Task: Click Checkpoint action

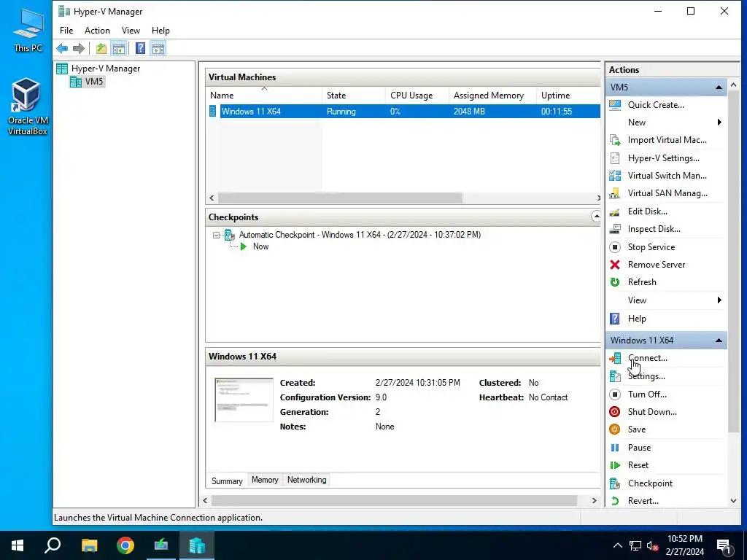Action: coord(650,483)
